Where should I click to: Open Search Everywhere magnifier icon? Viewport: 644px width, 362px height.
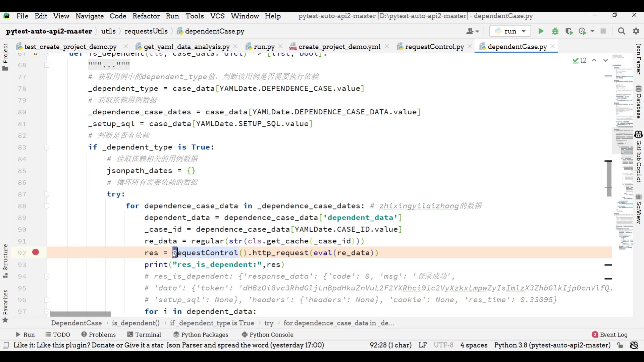pos(622,31)
